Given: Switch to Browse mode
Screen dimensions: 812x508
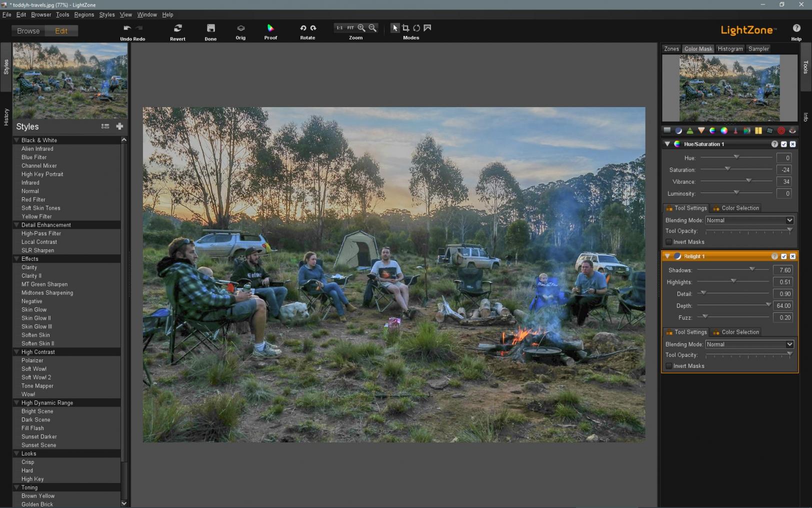Looking at the screenshot, I should click(x=28, y=31).
